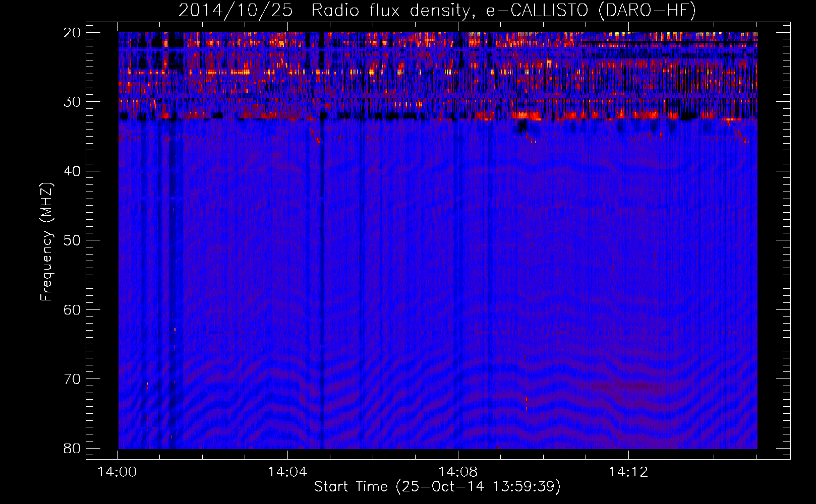Viewport: 816px width, 504px height.
Task: Click the '14:04' time tick label
Action: pyautogui.click(x=287, y=472)
